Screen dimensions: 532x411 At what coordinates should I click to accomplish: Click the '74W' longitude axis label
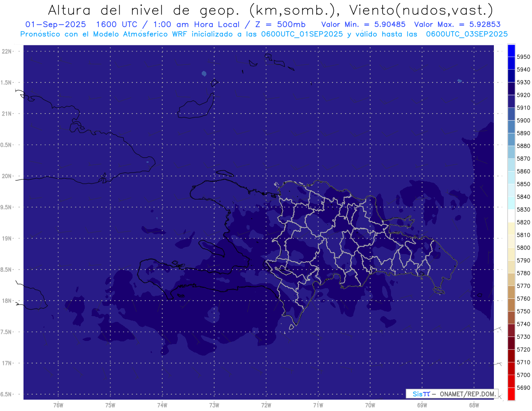click(x=162, y=405)
